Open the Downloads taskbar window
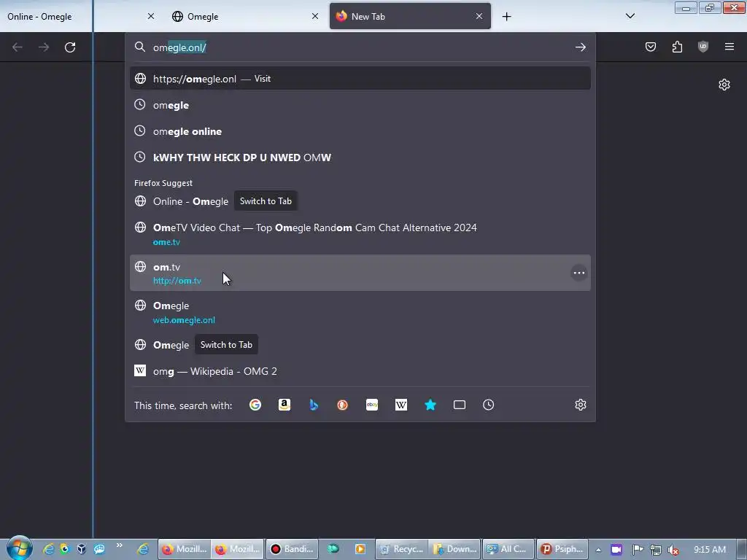This screenshot has height=560, width=747. pyautogui.click(x=455, y=549)
